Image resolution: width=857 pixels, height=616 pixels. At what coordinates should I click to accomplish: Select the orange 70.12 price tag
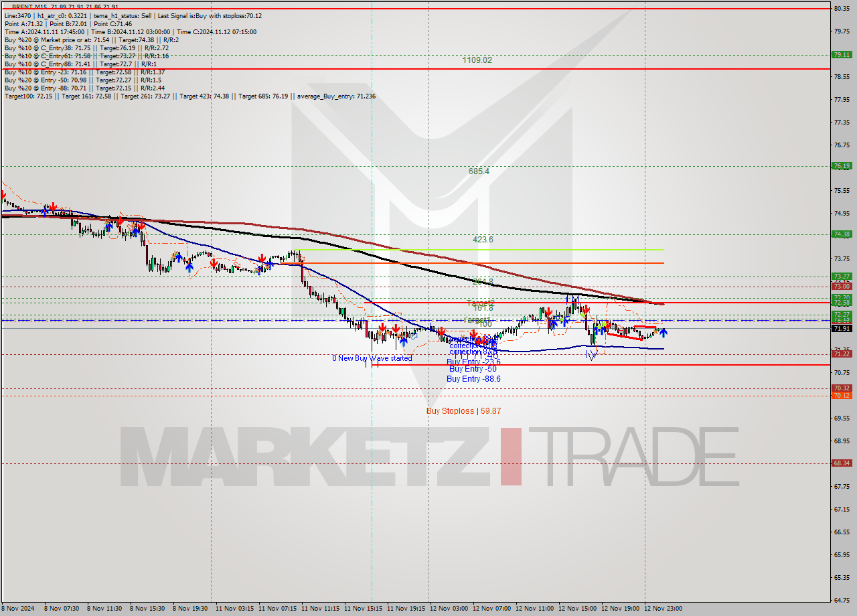842,396
